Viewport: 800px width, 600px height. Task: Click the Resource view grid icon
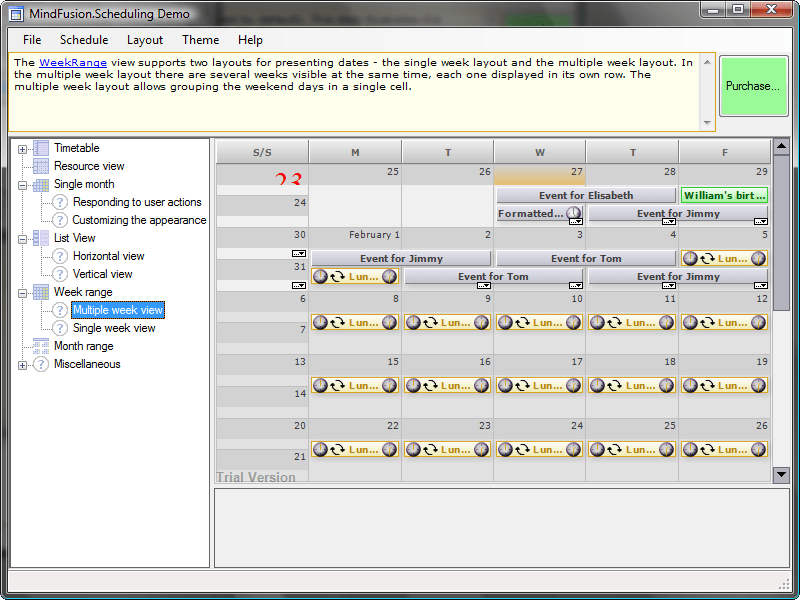point(40,165)
